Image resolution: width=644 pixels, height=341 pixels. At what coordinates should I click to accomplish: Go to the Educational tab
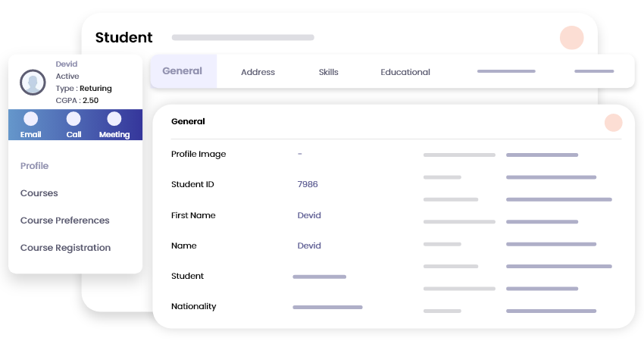(x=405, y=72)
